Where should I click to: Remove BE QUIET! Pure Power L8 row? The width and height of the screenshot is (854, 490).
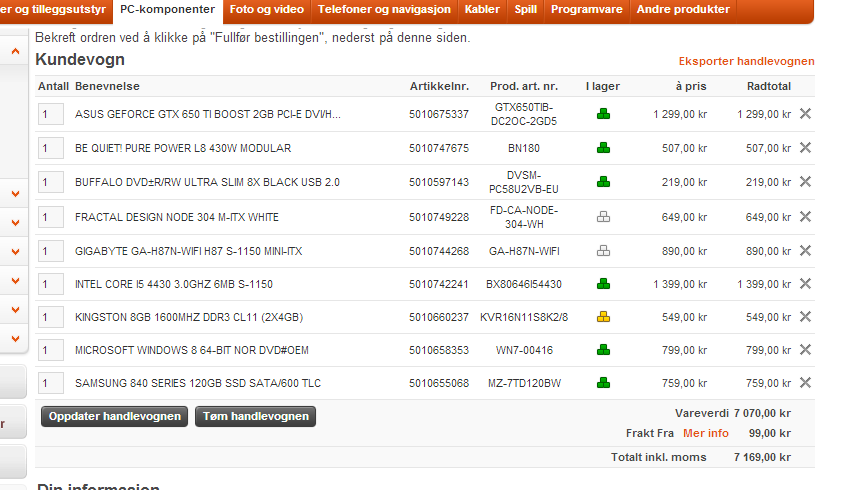click(x=806, y=148)
